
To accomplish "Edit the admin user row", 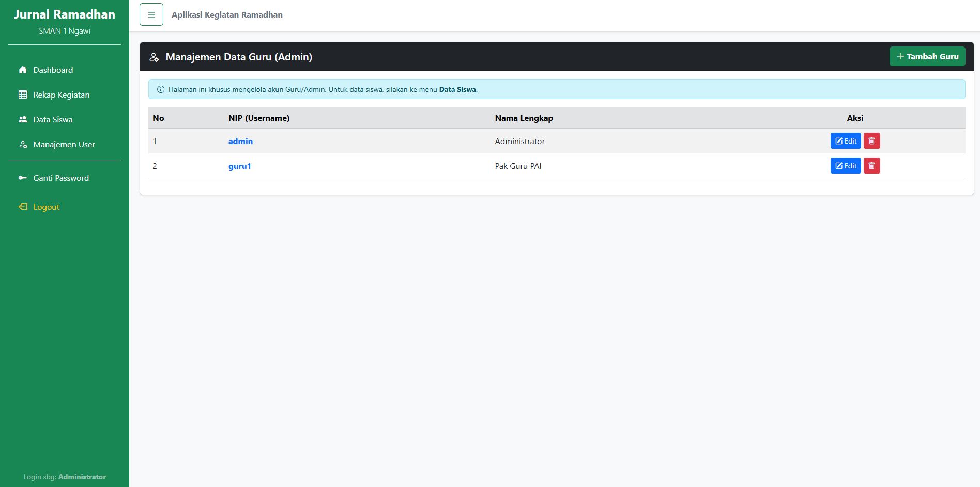I will [846, 141].
